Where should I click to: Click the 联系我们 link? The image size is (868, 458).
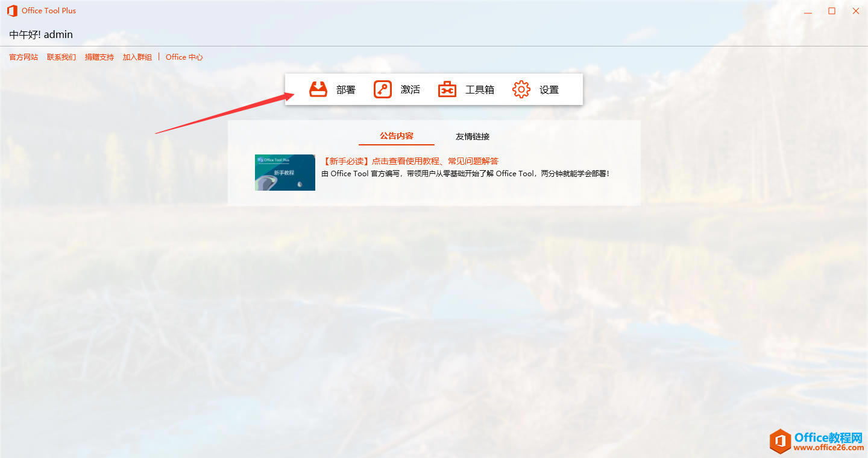61,57
